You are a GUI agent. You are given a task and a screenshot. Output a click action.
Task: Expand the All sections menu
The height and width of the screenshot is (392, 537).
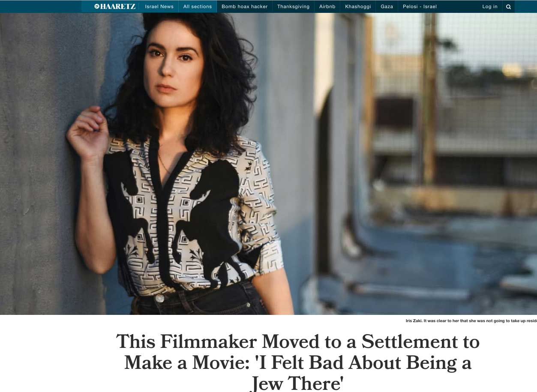point(198,6)
